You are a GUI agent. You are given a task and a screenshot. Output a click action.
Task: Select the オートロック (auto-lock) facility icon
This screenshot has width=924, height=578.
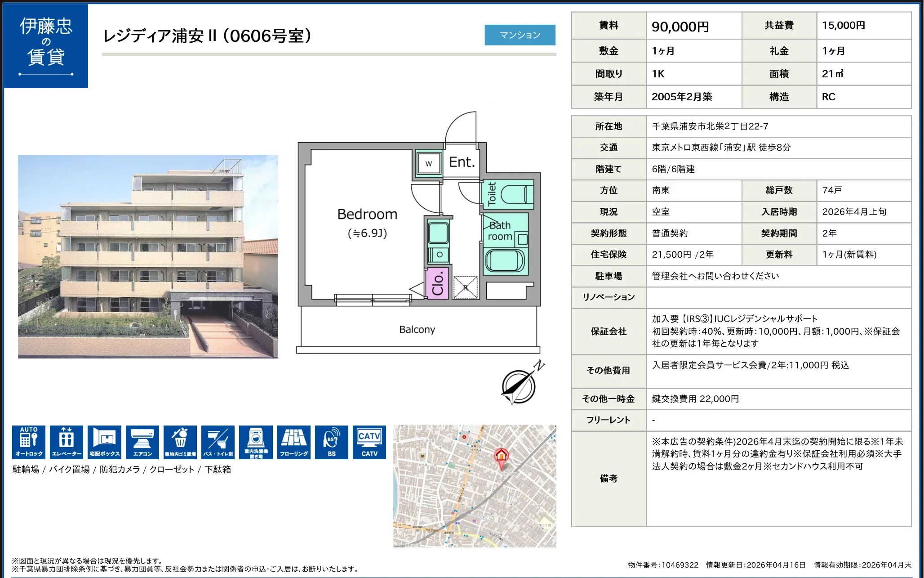(28, 442)
